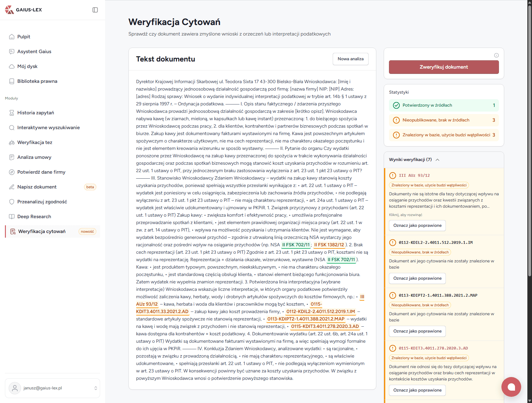Collapse the Wyniki weryfikacji results section
532x403 pixels.
click(x=437, y=160)
